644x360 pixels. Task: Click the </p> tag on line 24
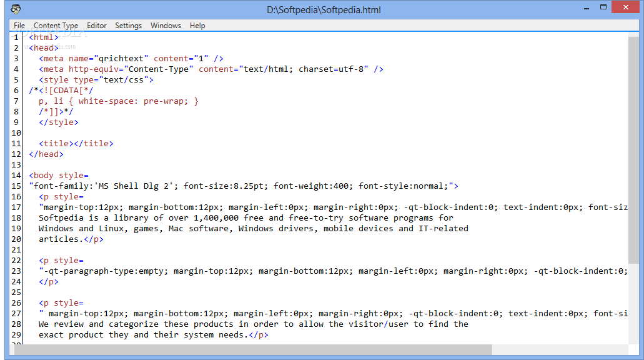pos(49,282)
